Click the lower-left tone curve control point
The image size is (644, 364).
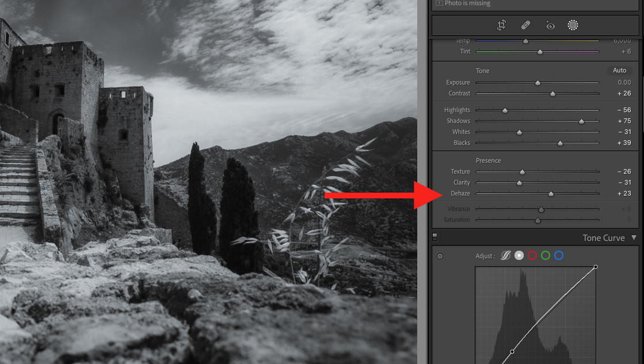pos(512,352)
